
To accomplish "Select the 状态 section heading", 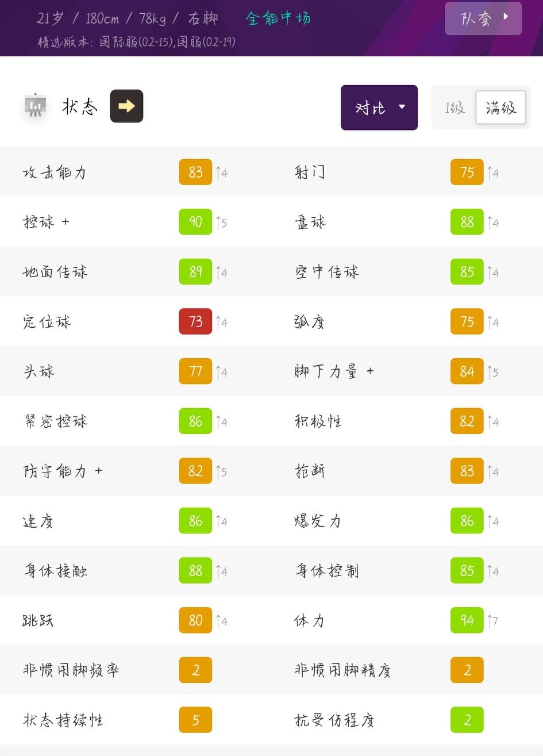I will pos(80,107).
